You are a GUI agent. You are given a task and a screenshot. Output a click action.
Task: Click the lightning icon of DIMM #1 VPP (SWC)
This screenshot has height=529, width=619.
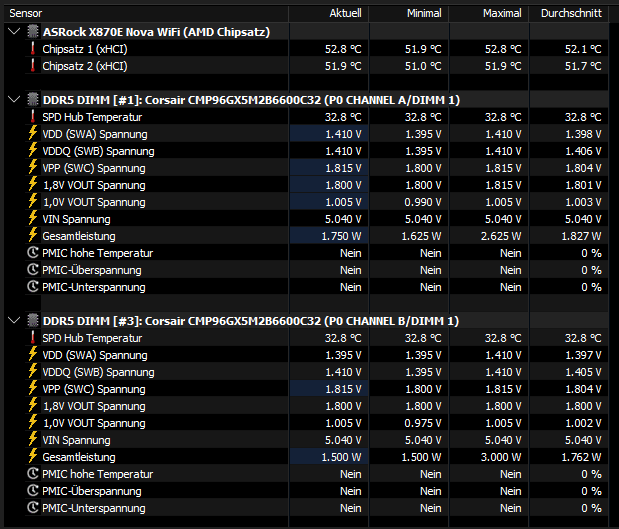33,167
